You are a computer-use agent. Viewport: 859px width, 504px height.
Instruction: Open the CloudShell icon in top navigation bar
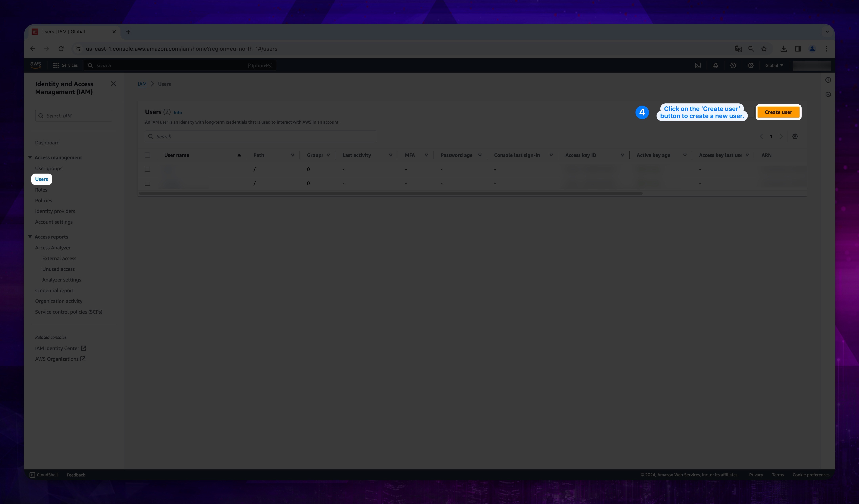point(698,65)
